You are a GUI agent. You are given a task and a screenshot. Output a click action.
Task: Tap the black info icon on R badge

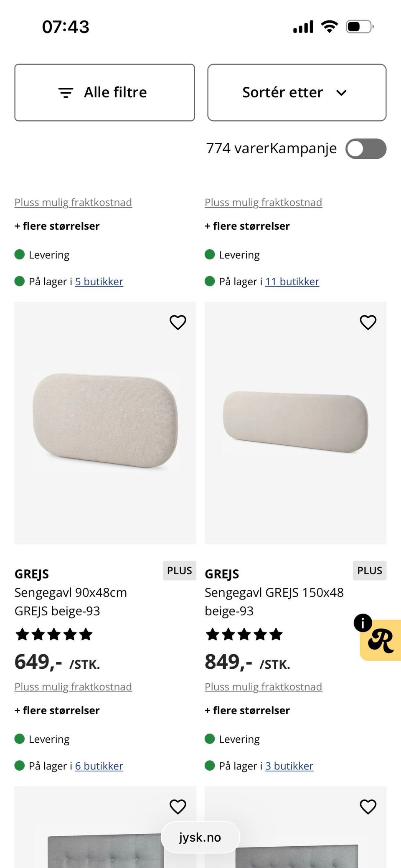coord(363,623)
